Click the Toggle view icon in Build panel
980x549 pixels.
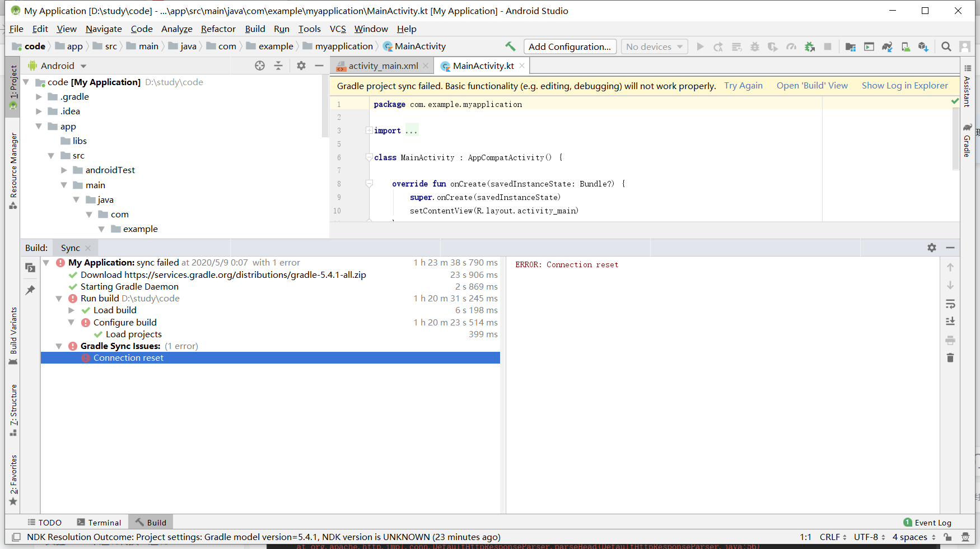coord(30,268)
